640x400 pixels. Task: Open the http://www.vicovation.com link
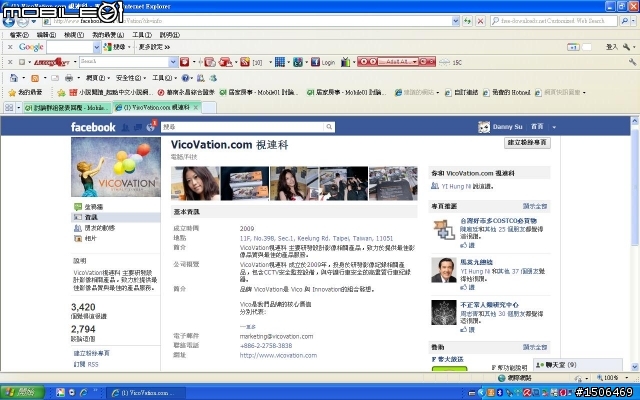(x=278, y=356)
